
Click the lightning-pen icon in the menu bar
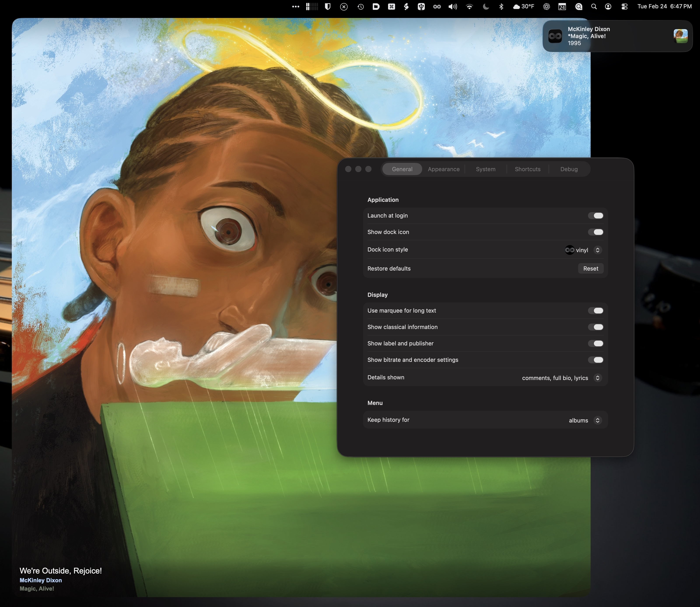(x=406, y=7)
